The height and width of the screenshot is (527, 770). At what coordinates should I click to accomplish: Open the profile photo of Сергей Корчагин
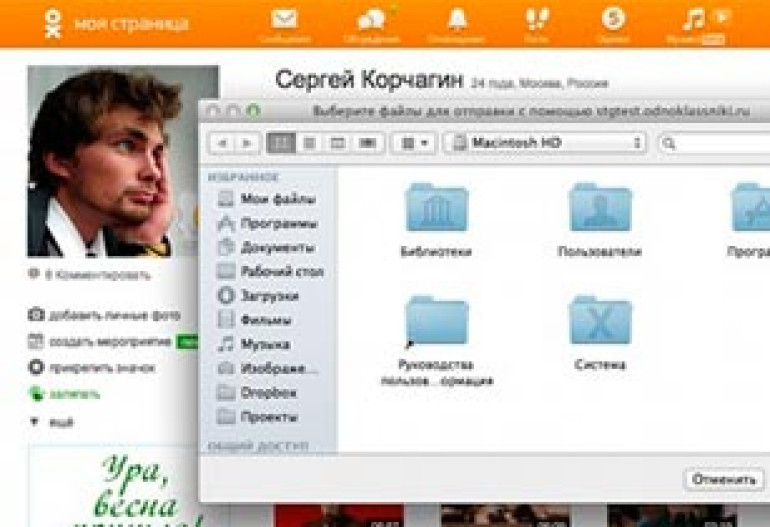113,161
